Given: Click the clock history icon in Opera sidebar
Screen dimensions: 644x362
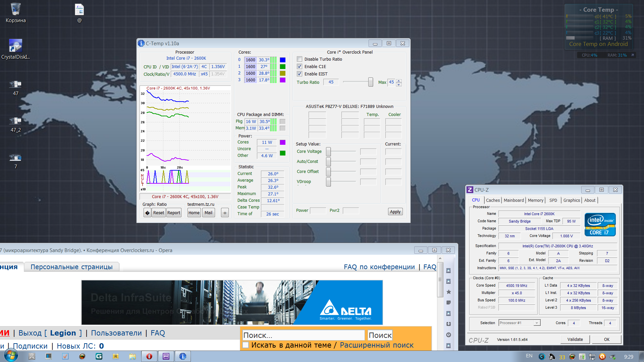Looking at the screenshot, I should [x=448, y=335].
